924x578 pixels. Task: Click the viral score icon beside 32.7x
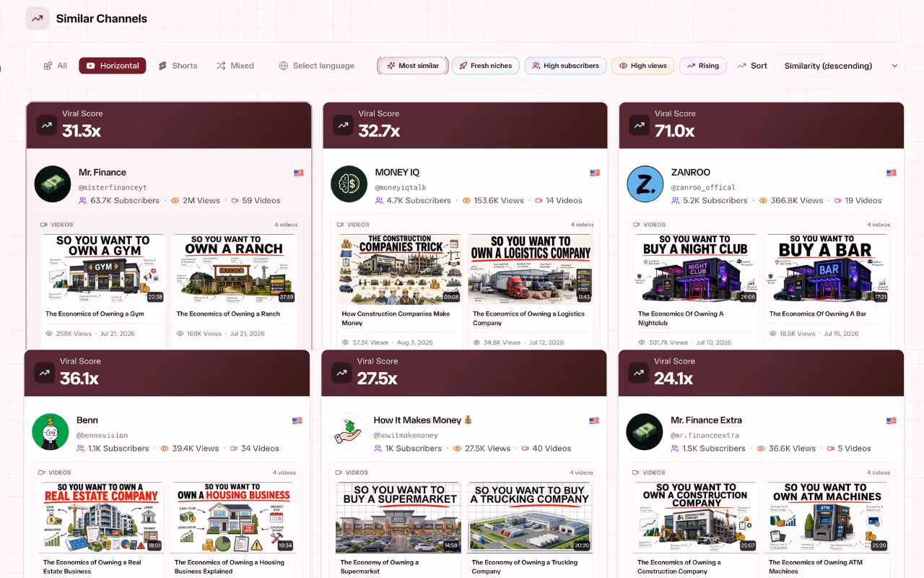tap(343, 125)
